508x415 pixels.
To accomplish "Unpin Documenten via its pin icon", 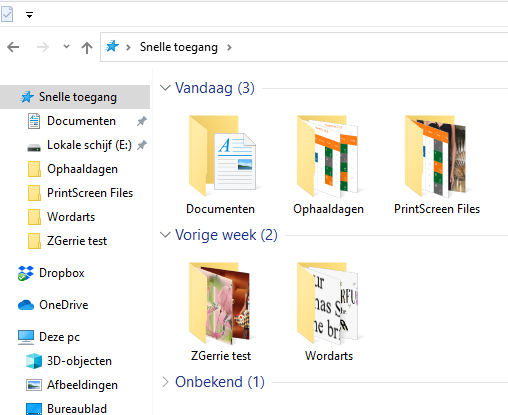I will click(x=142, y=121).
